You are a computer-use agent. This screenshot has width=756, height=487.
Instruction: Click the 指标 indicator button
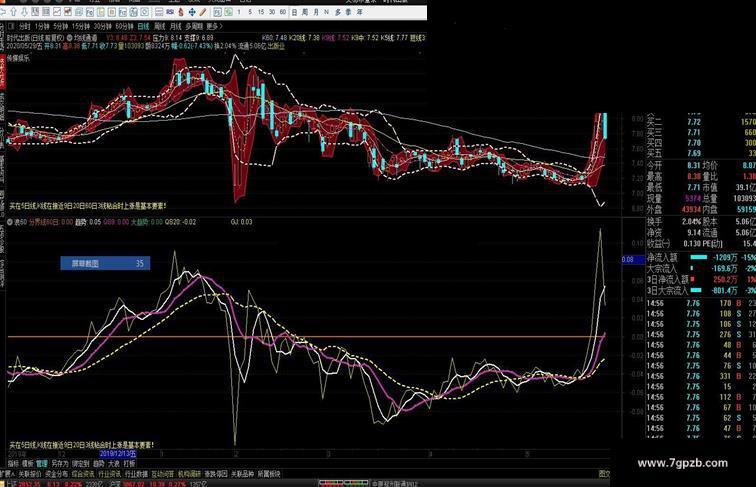(x=13, y=464)
